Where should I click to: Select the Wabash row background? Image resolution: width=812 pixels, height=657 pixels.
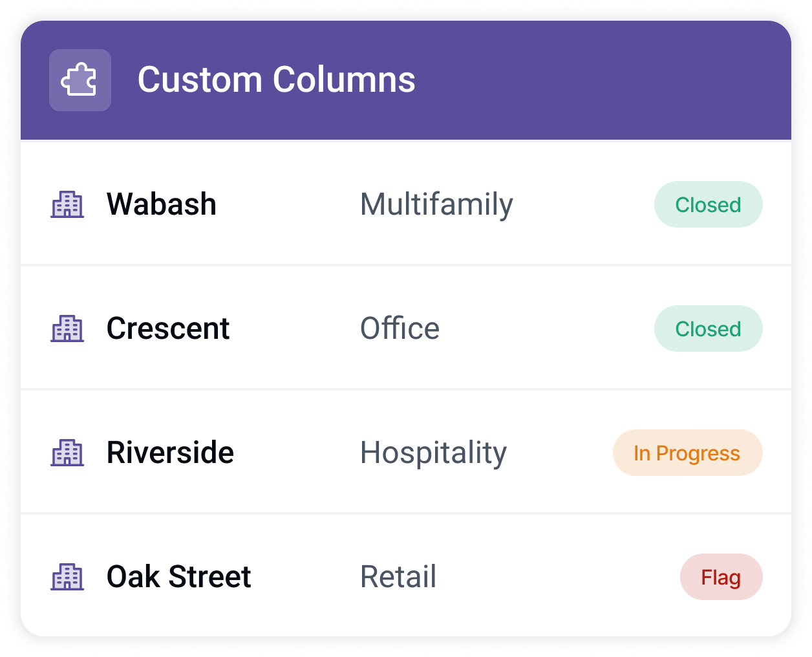(406, 203)
